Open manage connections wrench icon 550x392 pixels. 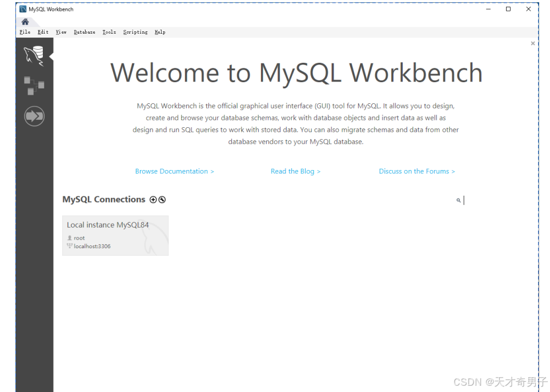coord(162,200)
